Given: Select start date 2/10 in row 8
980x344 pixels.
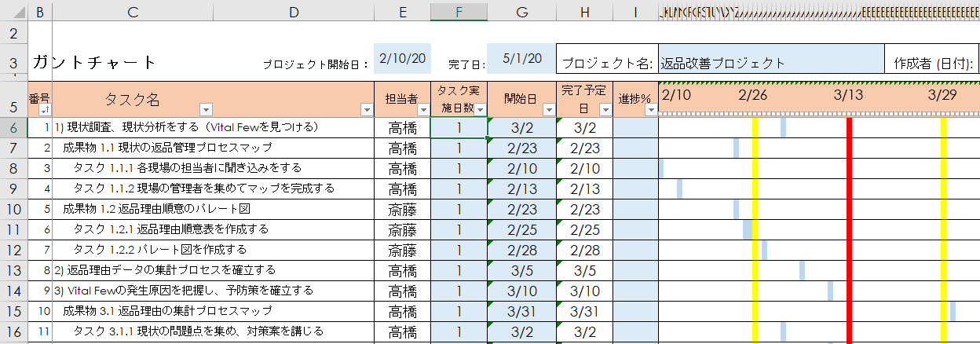Looking at the screenshot, I should tap(521, 168).
